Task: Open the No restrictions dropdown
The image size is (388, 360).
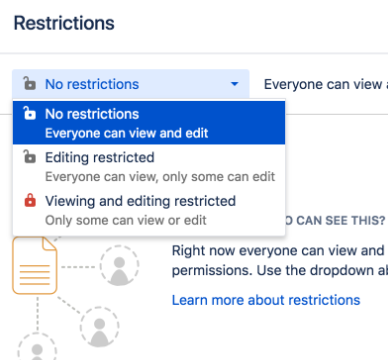Action: pos(131,84)
